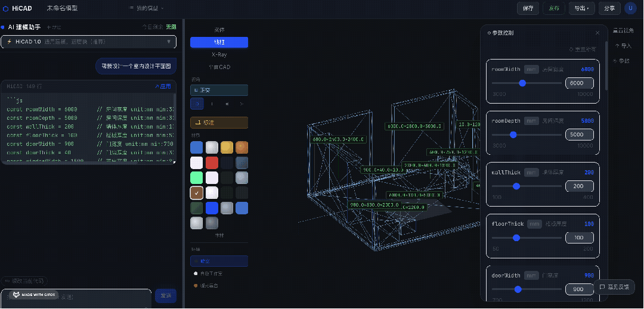
Task: Open the 我的模型 models dropdown
Action: [x=146, y=8]
